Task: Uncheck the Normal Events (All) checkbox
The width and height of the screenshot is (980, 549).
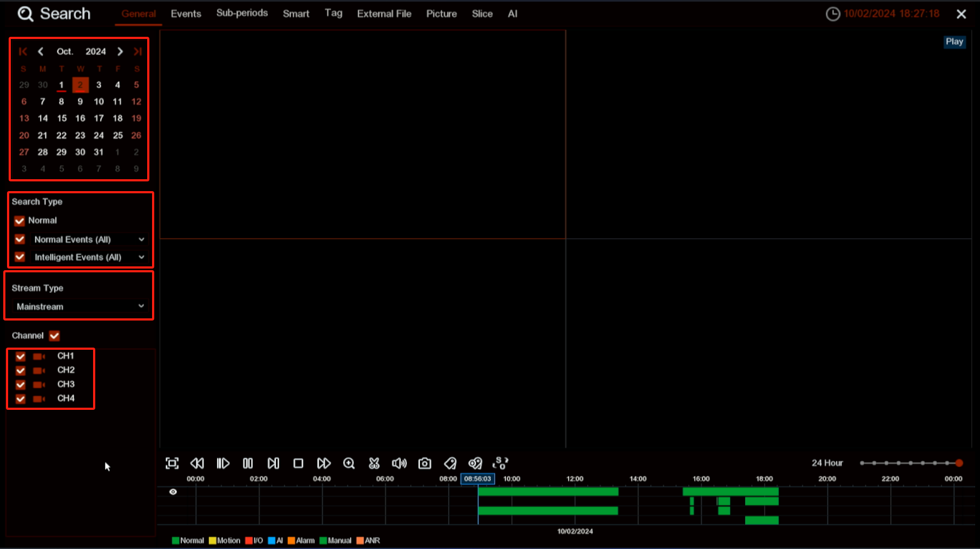Action: 20,239
